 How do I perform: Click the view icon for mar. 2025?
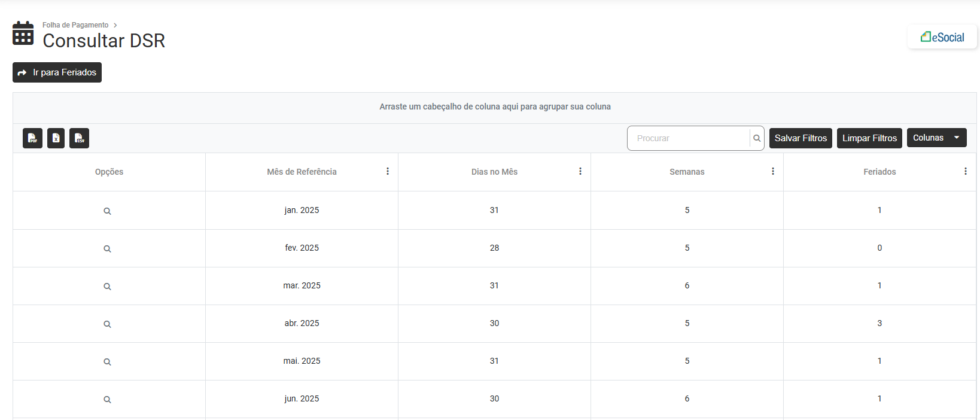107,287
